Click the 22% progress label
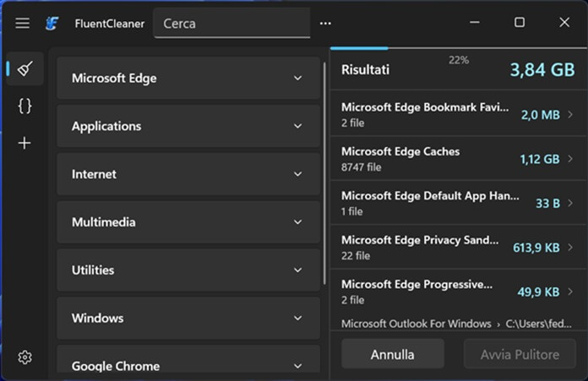Image resolution: width=588 pixels, height=381 pixels. click(x=459, y=60)
